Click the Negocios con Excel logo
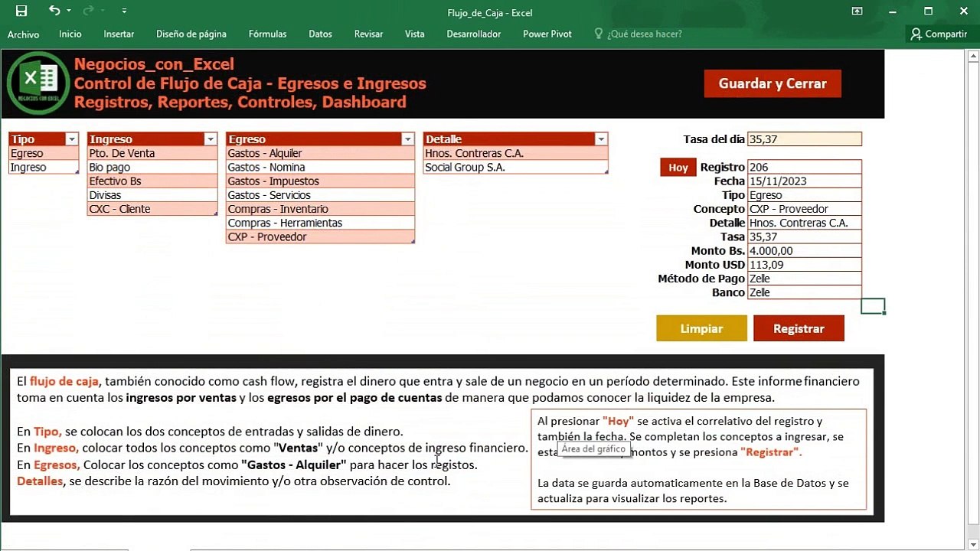The height and width of the screenshot is (551, 980). click(38, 83)
